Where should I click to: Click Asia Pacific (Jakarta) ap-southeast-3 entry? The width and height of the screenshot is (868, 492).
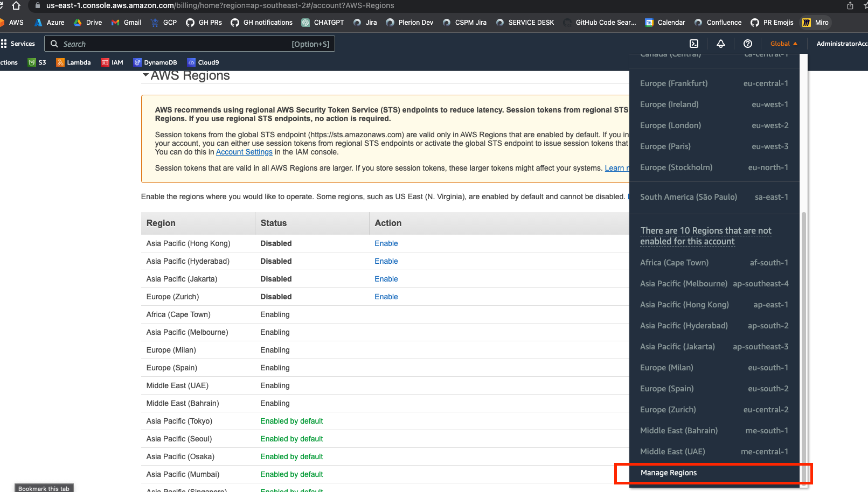point(714,347)
